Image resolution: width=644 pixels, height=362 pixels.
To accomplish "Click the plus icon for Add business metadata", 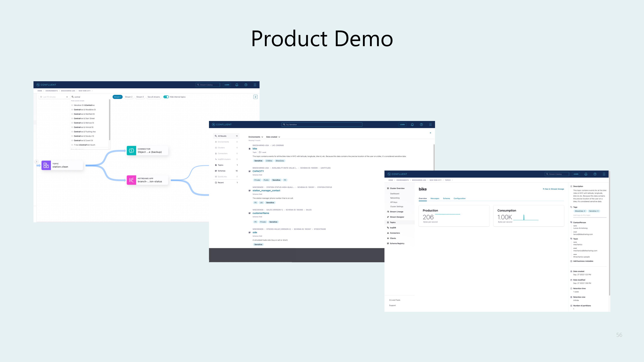I will click(571, 261).
